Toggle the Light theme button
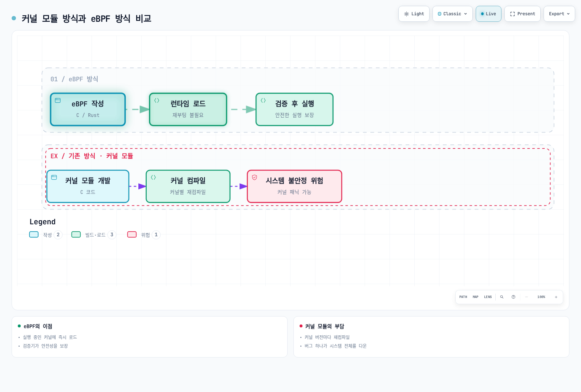Viewport: 581px width, 392px height. [414, 14]
